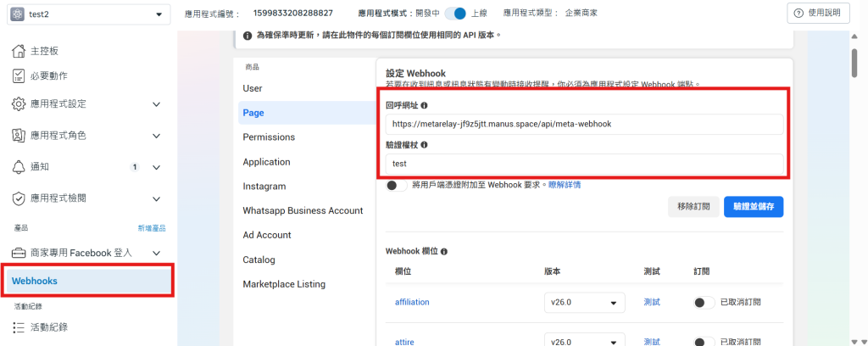Click the 企業商家 app type text
This screenshot has width=868, height=346.
coord(581,13)
